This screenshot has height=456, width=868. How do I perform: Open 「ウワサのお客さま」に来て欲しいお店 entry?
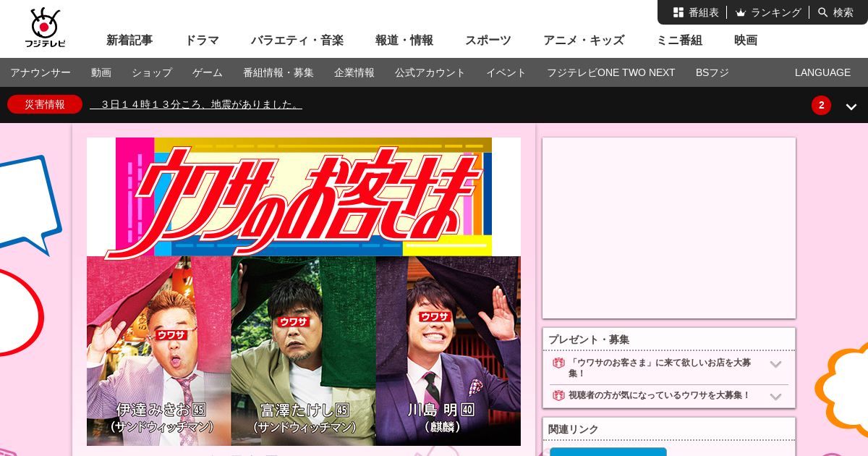(x=660, y=368)
